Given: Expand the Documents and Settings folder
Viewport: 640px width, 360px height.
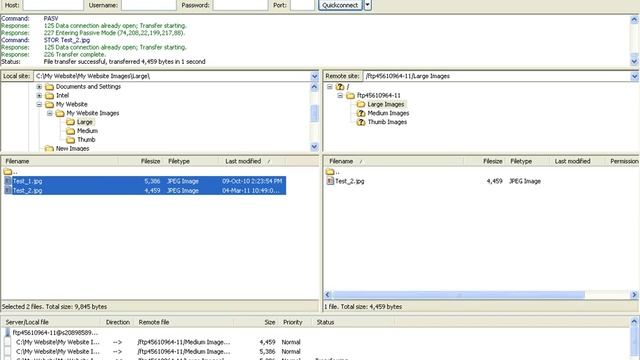Looking at the screenshot, I should point(39,87).
